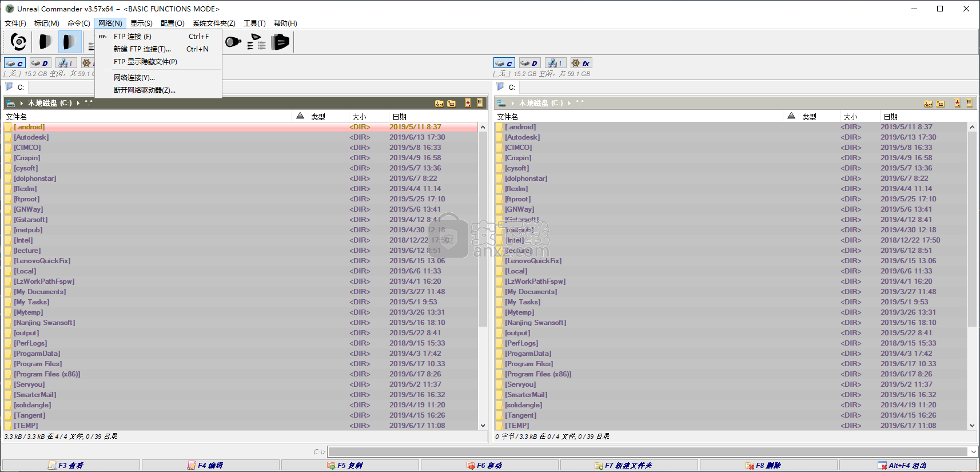
Task: Click the left panel parent folder icon
Action: click(x=452, y=103)
